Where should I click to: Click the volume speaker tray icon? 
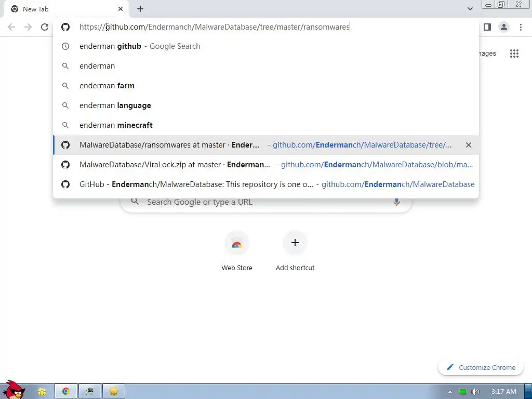[x=475, y=392]
